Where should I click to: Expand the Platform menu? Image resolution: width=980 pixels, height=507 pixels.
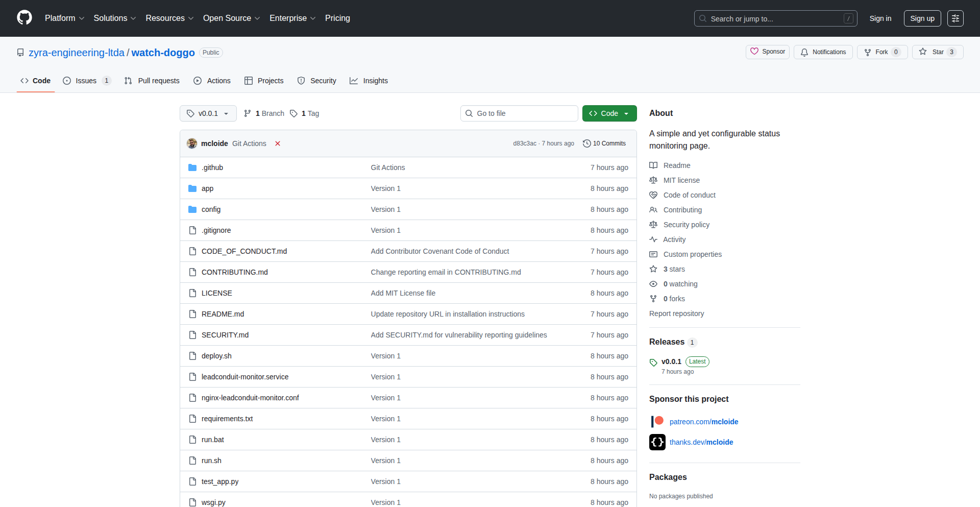pyautogui.click(x=64, y=18)
